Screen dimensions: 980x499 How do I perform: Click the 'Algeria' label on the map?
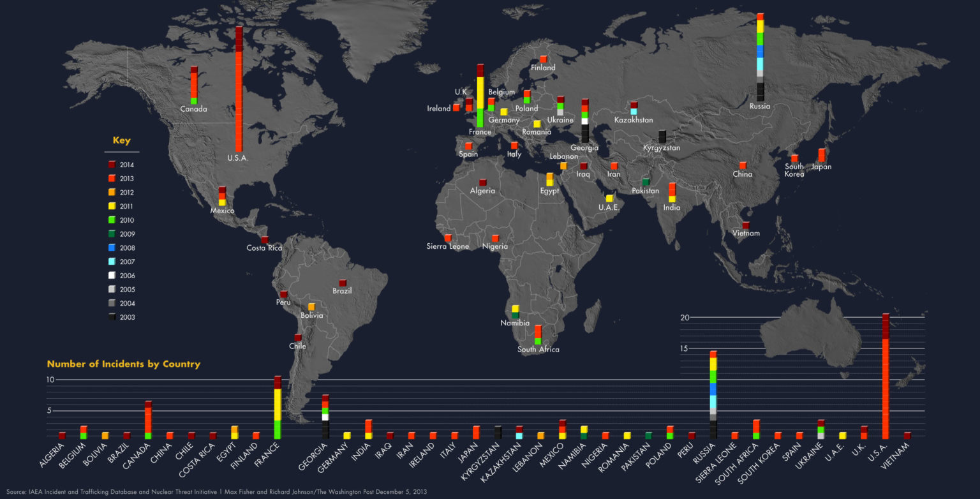pos(482,191)
